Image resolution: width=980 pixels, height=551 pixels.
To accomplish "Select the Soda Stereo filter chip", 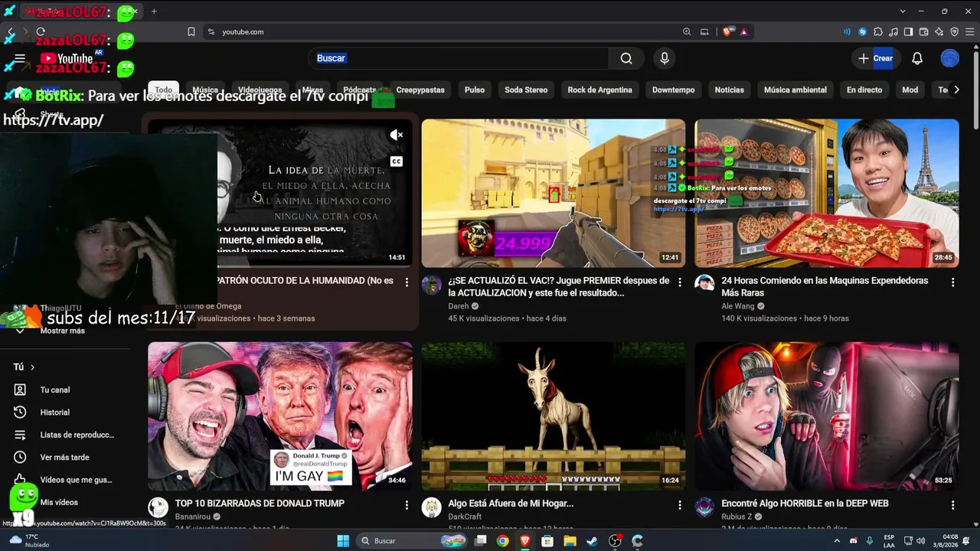I will [526, 90].
